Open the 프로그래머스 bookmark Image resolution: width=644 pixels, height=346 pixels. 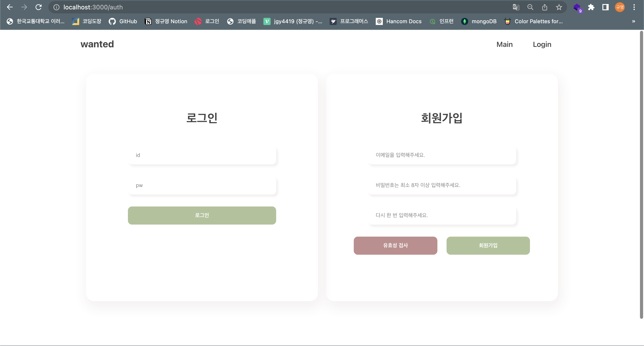[349, 21]
